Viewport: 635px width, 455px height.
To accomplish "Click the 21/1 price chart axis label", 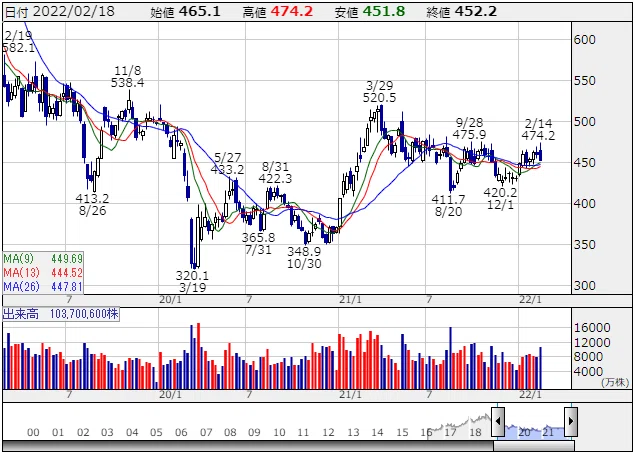I will point(350,300).
